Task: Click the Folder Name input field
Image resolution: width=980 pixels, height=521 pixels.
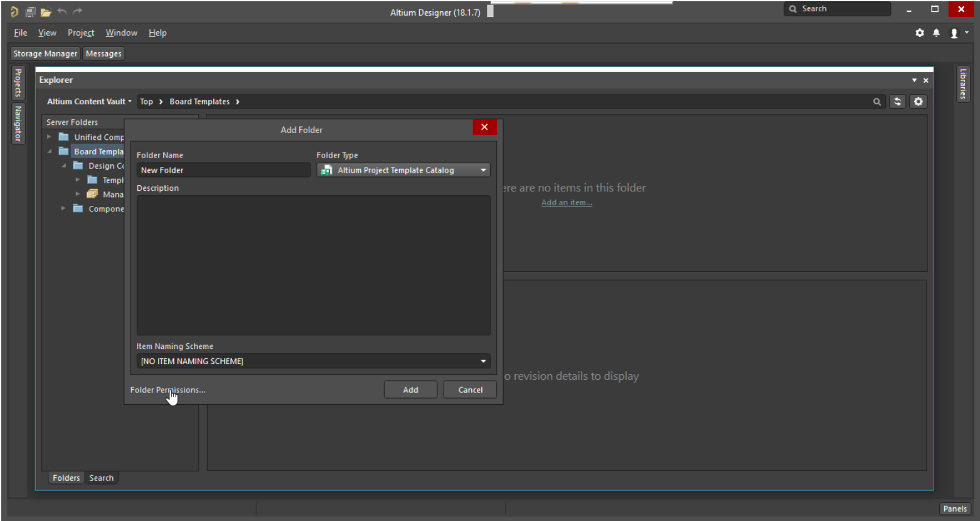Action: click(x=223, y=170)
